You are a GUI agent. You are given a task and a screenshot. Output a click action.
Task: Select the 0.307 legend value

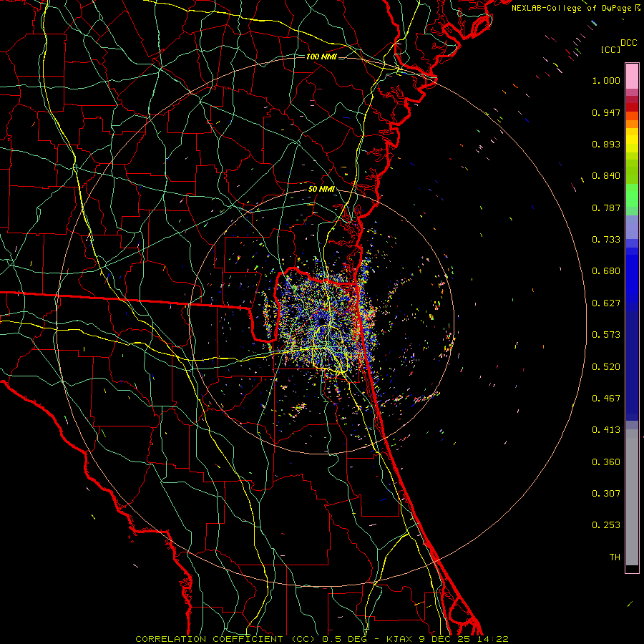(606, 494)
